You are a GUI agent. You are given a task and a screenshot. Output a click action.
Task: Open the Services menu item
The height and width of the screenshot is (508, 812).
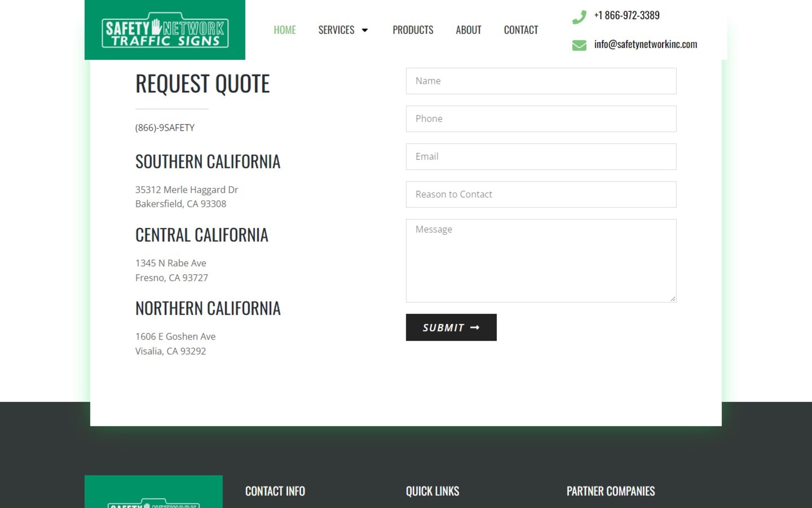pyautogui.click(x=336, y=30)
